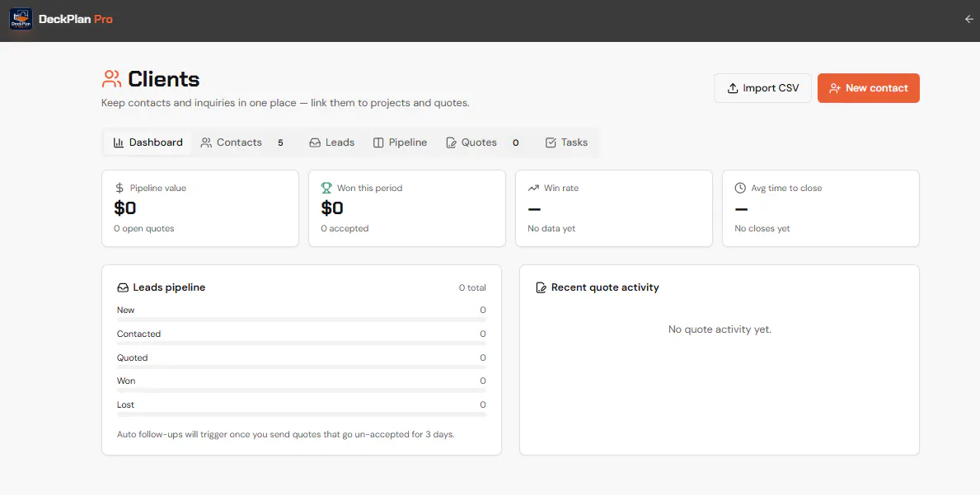Click the "Avg time to close" label
Image resolution: width=980 pixels, height=495 pixels.
point(786,188)
